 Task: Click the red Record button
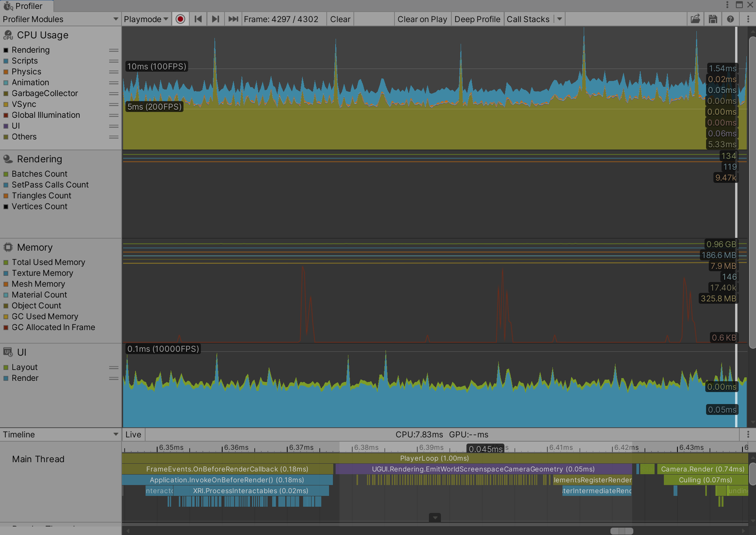click(180, 19)
